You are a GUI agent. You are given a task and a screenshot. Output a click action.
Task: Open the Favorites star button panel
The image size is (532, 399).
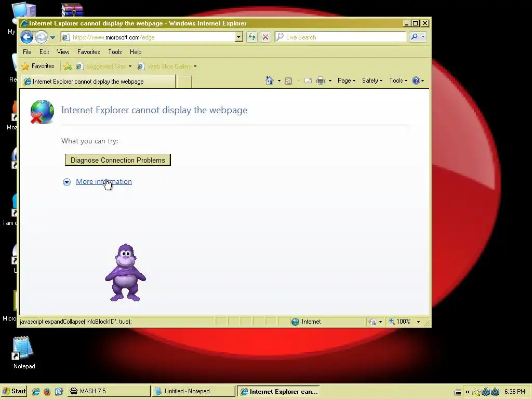tap(37, 66)
